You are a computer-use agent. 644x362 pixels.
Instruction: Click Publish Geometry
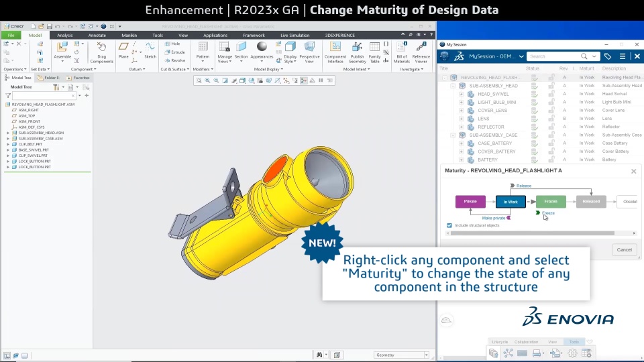[x=357, y=52]
